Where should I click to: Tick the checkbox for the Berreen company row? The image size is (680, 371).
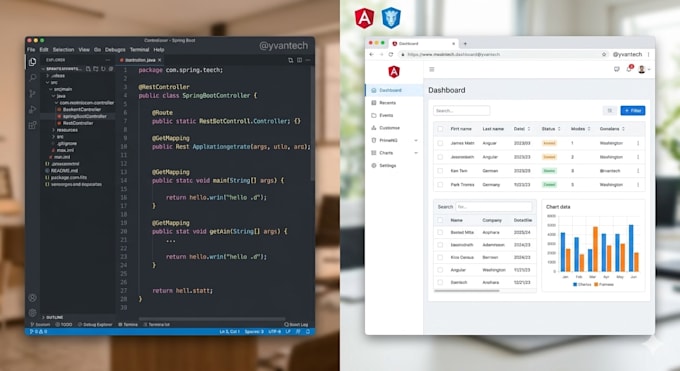pos(440,257)
